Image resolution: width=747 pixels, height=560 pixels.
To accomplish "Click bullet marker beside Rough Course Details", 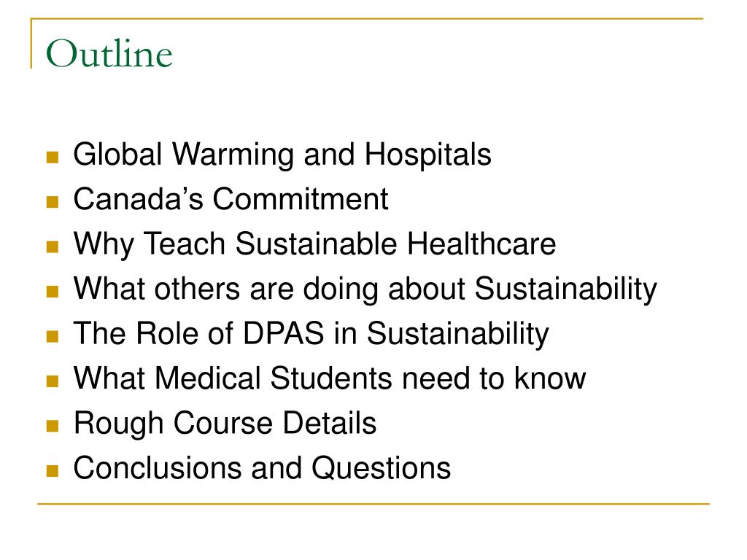I will (x=53, y=426).
